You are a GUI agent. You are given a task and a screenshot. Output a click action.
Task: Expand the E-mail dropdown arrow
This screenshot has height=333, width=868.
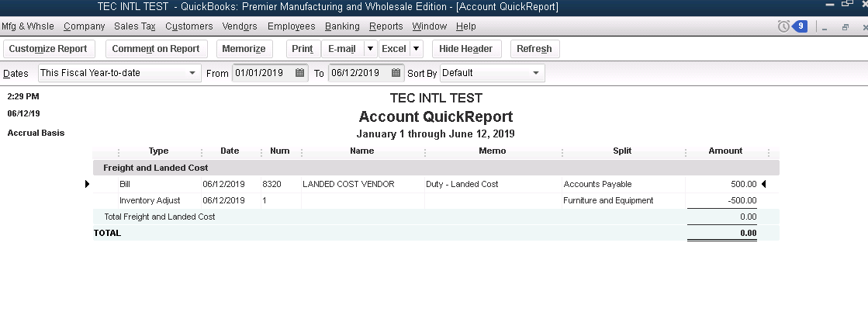coord(370,49)
